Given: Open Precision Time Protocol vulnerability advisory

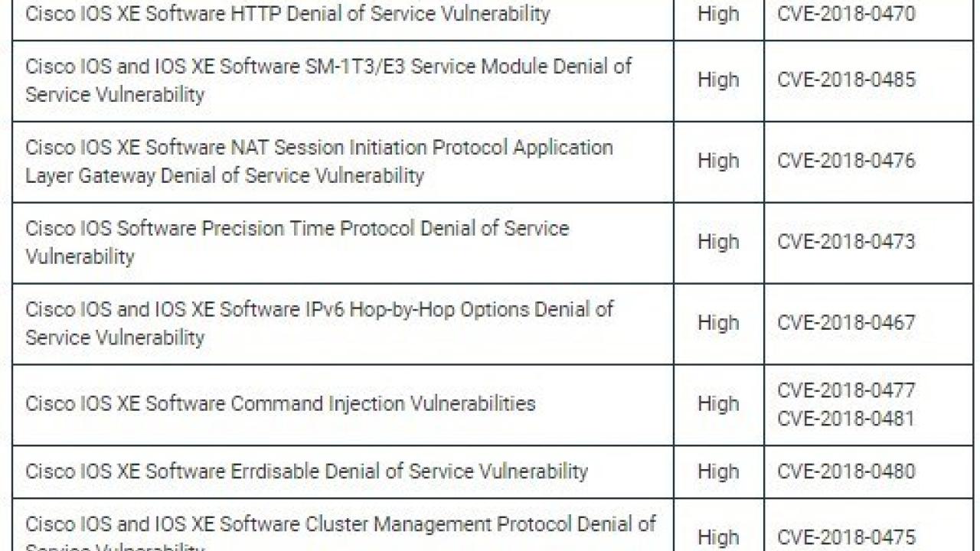Looking at the screenshot, I should pos(297,243).
